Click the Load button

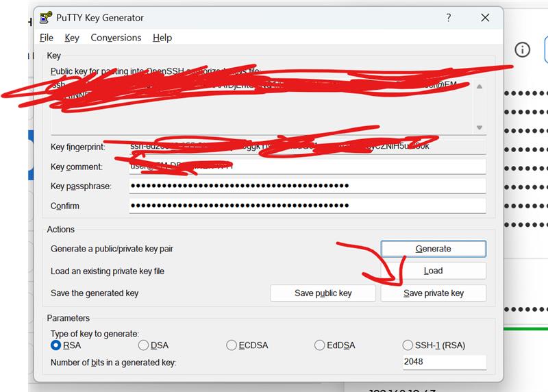[434, 271]
